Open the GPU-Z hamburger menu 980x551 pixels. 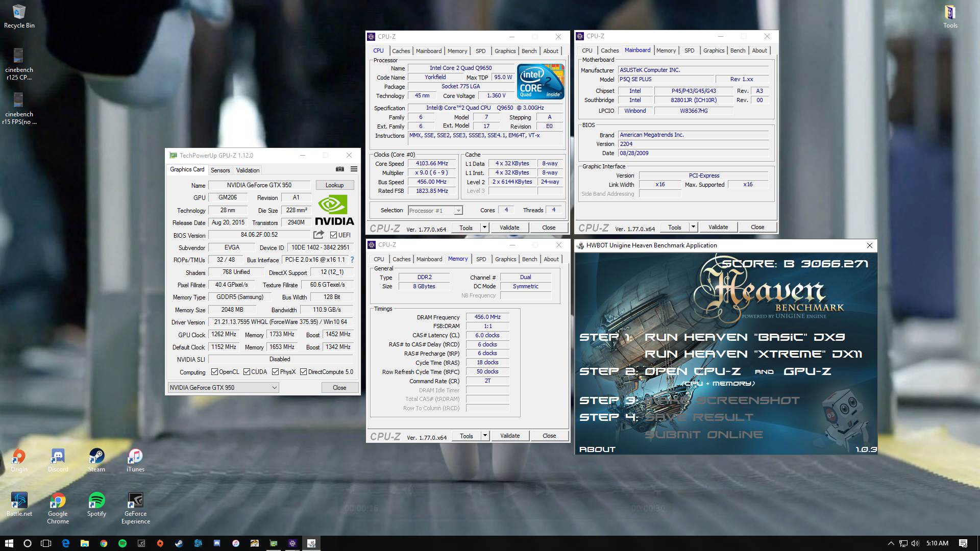(354, 169)
